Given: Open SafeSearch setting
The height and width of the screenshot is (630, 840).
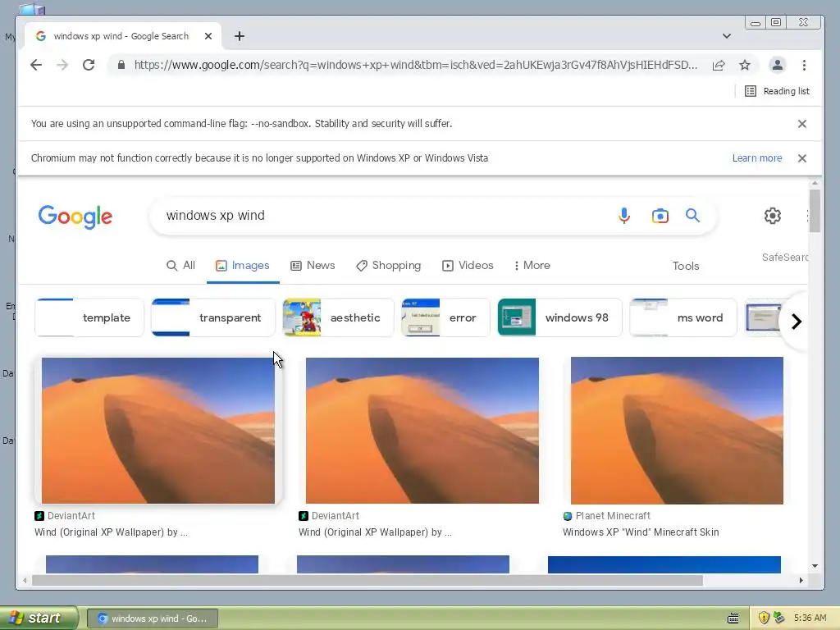Looking at the screenshot, I should pos(785,257).
